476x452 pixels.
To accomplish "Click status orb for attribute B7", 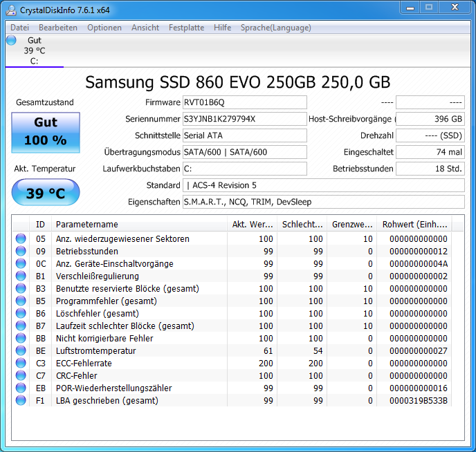I will pos(21,326).
